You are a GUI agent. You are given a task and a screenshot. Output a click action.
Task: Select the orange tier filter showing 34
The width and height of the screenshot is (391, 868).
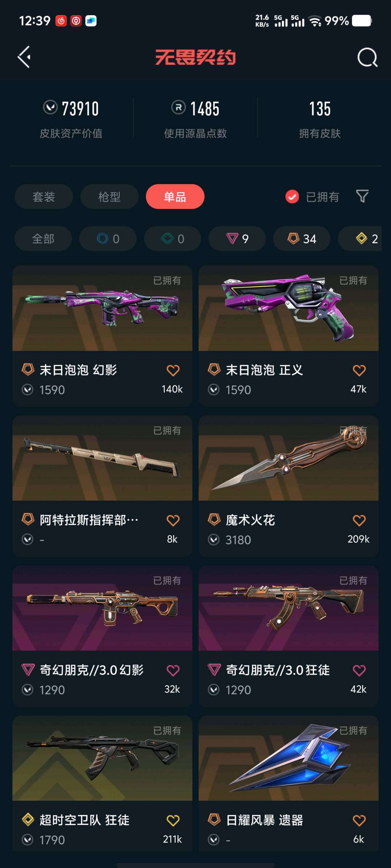click(302, 239)
